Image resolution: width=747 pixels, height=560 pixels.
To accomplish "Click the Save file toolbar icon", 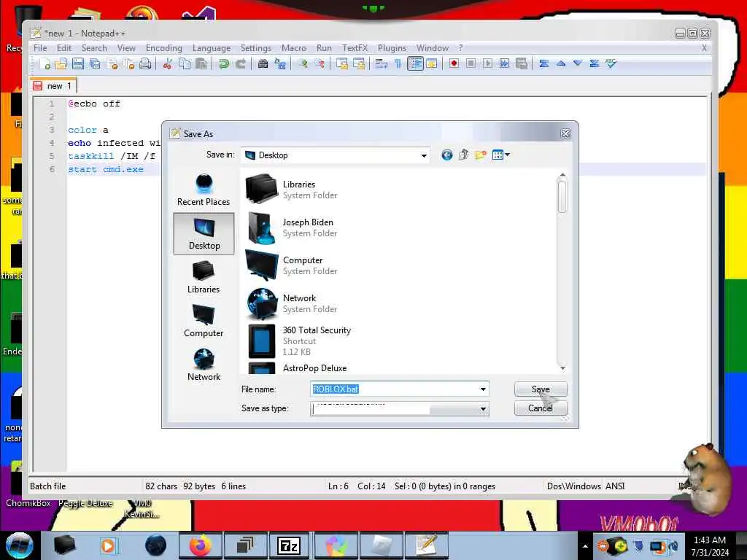I will (77, 64).
